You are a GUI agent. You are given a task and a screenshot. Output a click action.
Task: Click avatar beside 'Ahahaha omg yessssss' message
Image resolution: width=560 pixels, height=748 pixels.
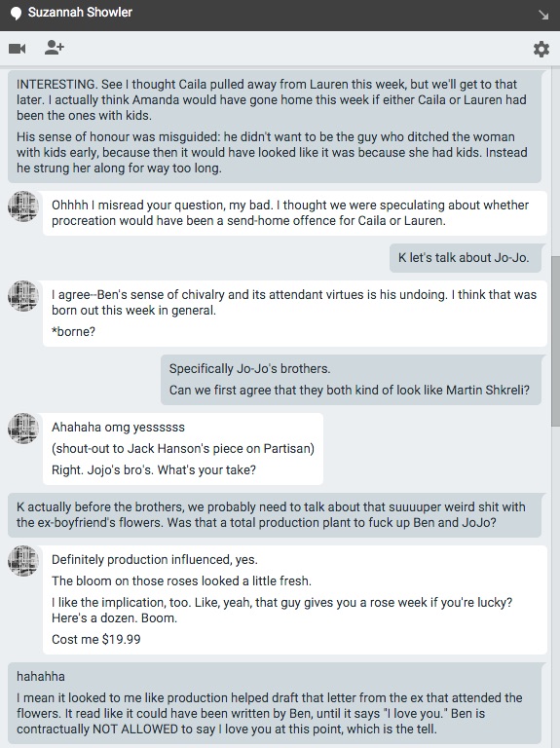pos(23,428)
